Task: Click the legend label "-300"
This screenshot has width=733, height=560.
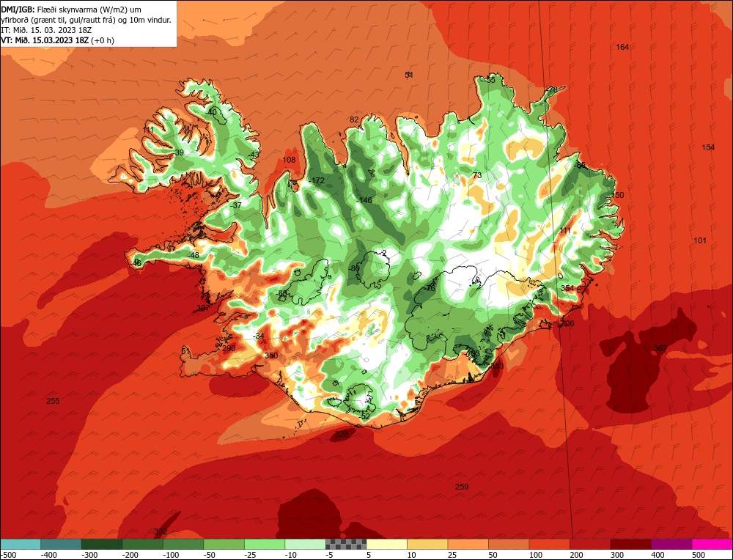Action: pyautogui.click(x=89, y=555)
